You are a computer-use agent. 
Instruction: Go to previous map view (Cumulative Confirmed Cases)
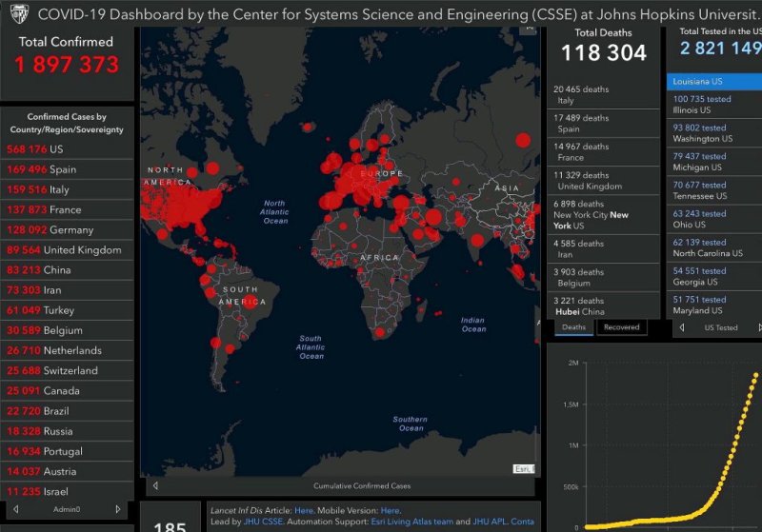(155, 485)
